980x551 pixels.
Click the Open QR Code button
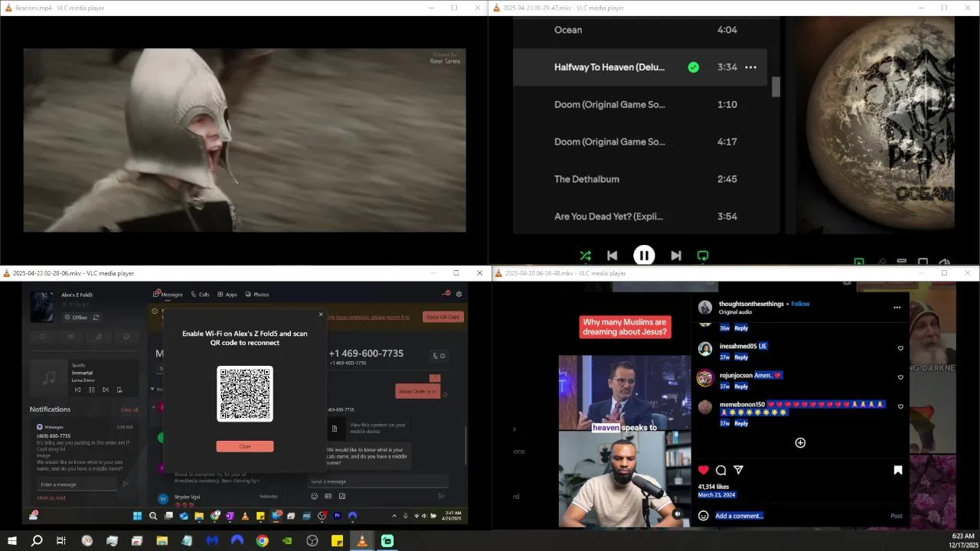pos(443,317)
